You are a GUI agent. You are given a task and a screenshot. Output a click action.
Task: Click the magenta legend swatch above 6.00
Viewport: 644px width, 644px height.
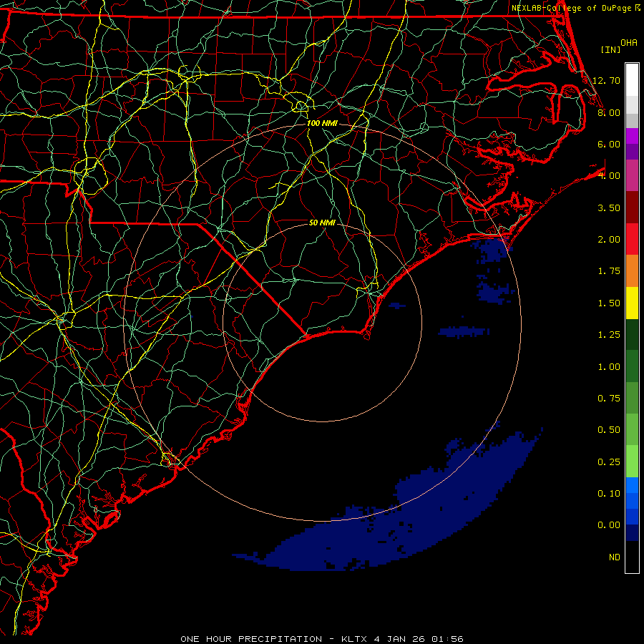click(632, 136)
